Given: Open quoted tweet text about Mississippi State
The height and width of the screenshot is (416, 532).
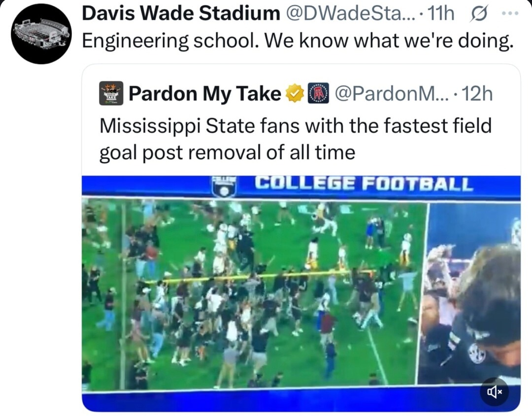Looking at the screenshot, I should (x=295, y=139).
